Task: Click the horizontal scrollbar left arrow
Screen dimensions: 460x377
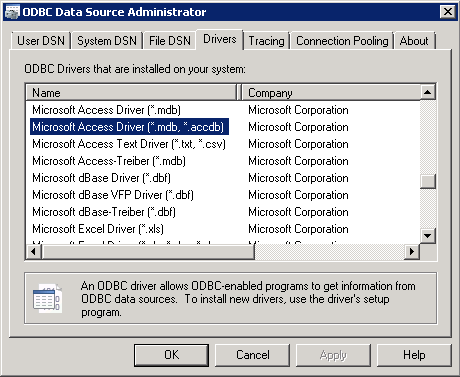Action: pyautogui.click(x=33, y=251)
